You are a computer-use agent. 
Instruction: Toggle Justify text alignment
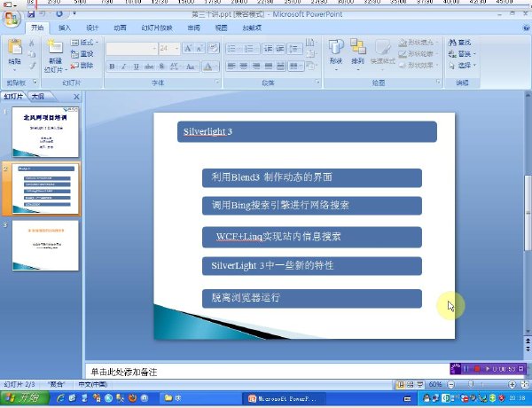point(269,66)
